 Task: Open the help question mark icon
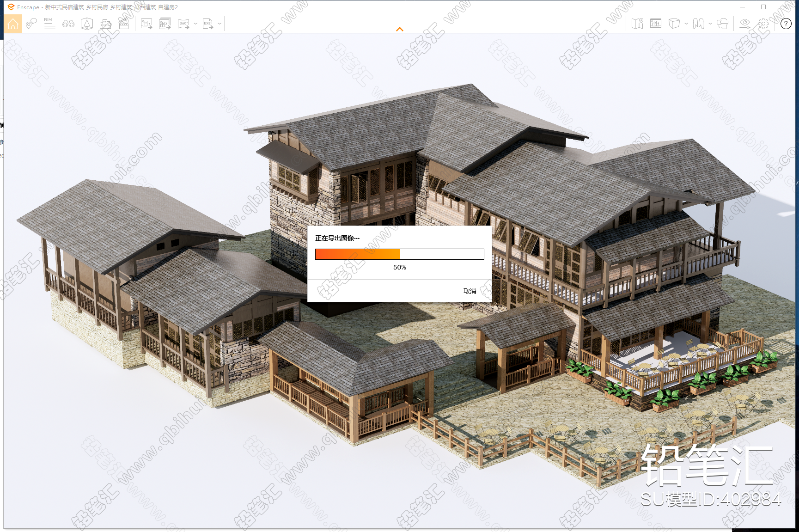click(786, 24)
